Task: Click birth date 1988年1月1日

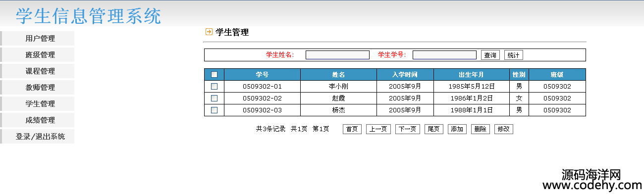Action: (472, 110)
